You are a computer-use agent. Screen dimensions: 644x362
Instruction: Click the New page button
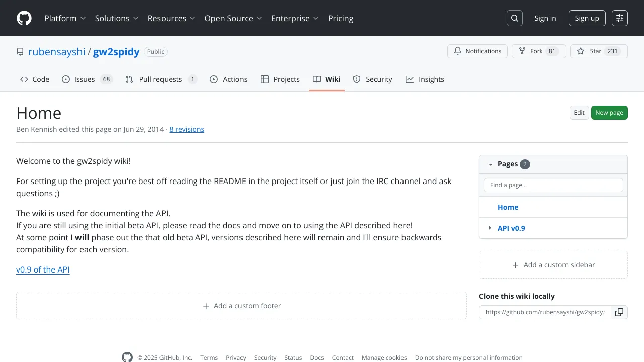609,113
